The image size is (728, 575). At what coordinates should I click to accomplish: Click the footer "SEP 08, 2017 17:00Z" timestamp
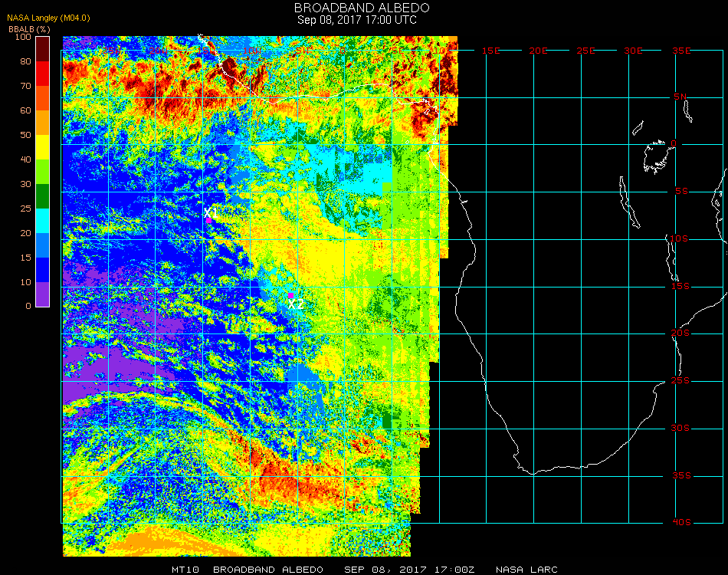[409, 570]
